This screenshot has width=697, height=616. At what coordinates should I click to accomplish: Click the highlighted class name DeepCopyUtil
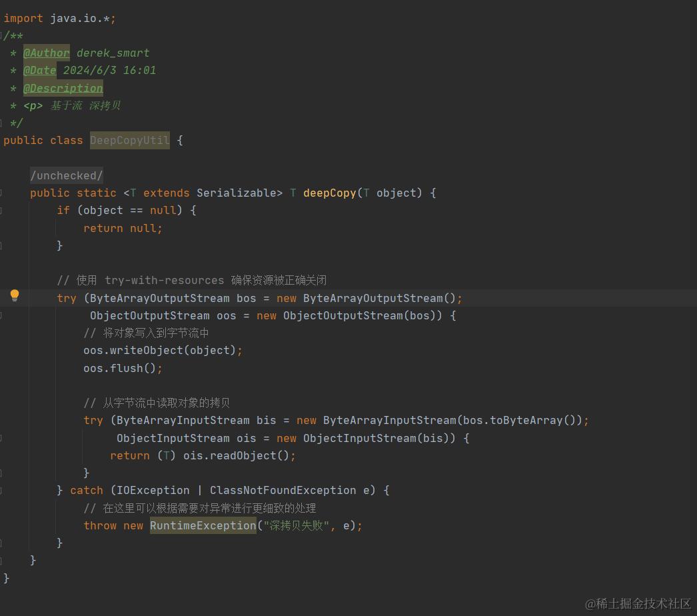(x=130, y=141)
